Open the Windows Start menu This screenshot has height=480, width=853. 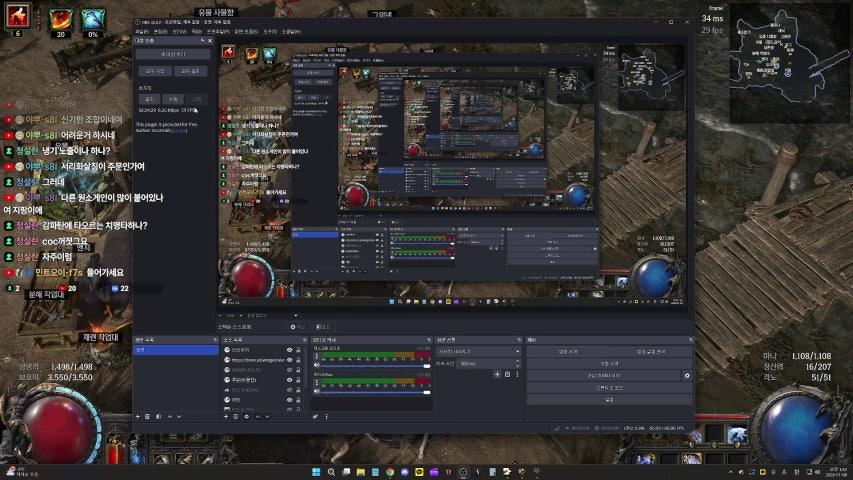(x=316, y=472)
